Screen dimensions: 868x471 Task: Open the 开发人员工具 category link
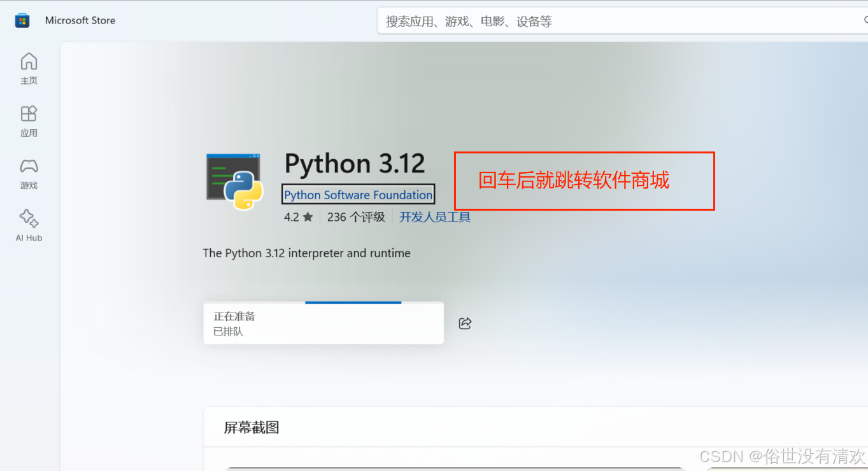point(435,217)
